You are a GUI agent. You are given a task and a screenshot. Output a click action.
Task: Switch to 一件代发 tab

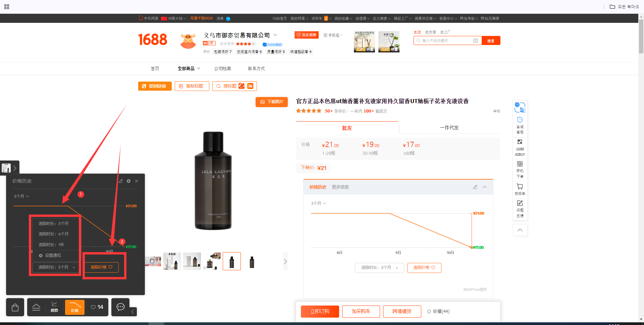[449, 128]
